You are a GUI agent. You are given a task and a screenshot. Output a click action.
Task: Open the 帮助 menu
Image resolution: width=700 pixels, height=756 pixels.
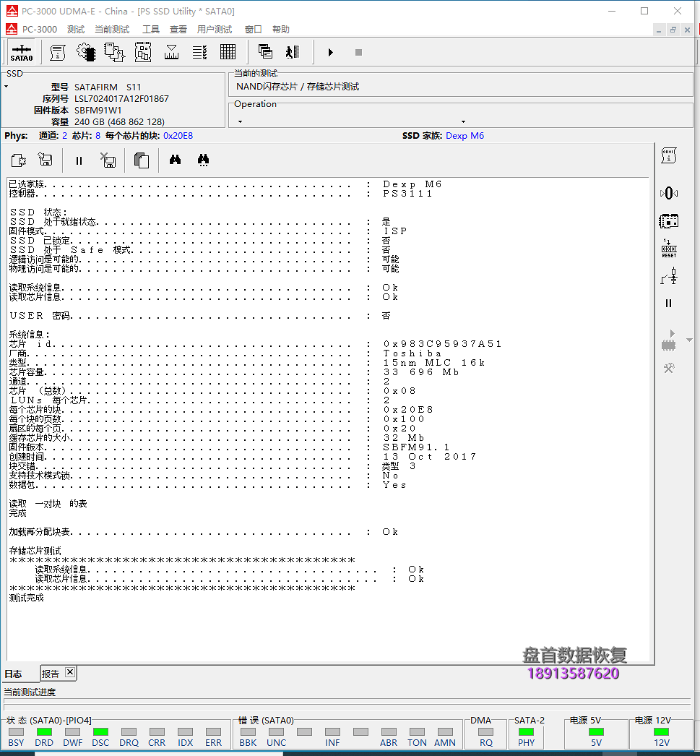[281, 30]
